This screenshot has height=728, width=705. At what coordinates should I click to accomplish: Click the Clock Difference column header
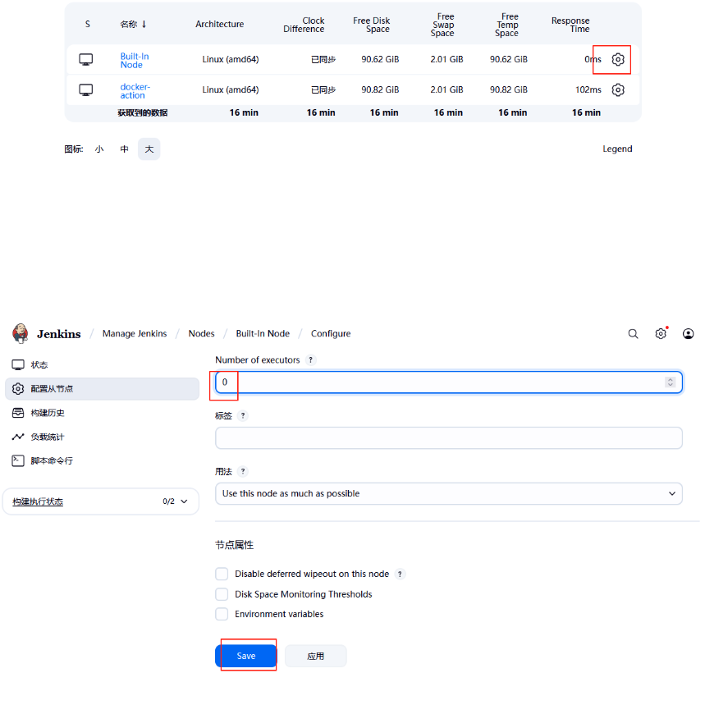pos(304,25)
